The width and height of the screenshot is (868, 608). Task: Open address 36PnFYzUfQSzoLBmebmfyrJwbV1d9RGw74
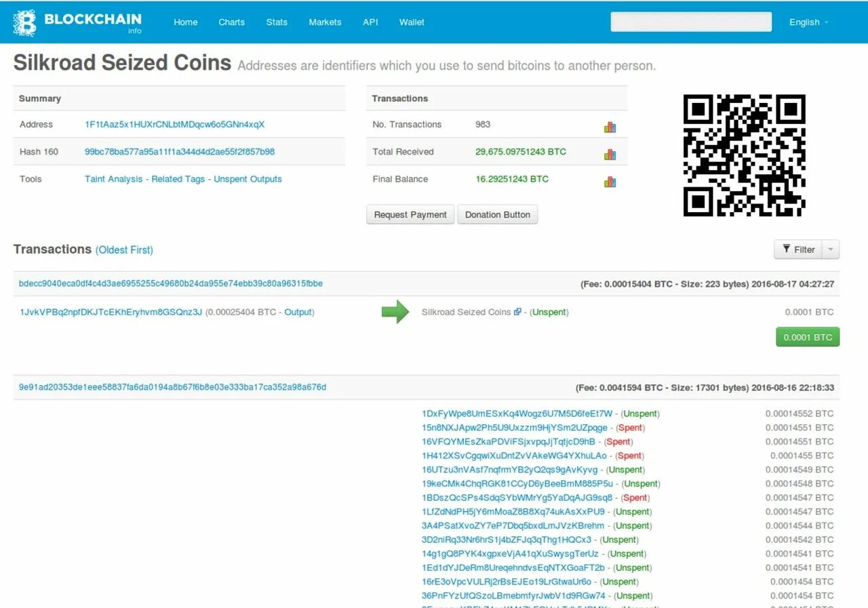point(513,596)
